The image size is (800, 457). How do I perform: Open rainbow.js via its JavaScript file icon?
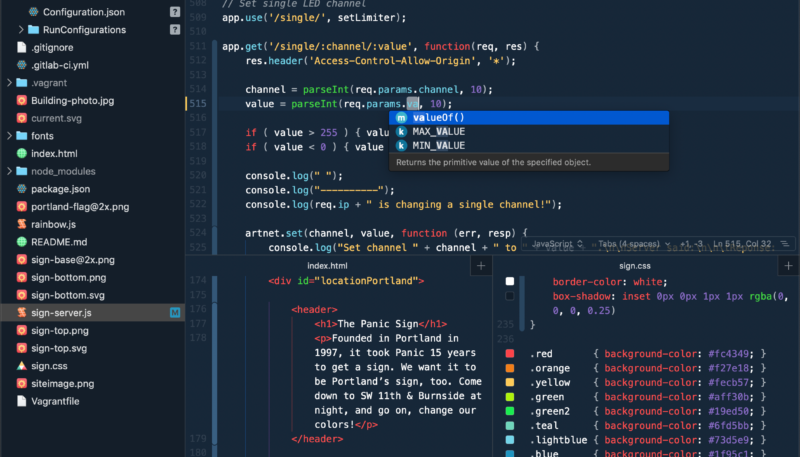pyautogui.click(x=22, y=224)
